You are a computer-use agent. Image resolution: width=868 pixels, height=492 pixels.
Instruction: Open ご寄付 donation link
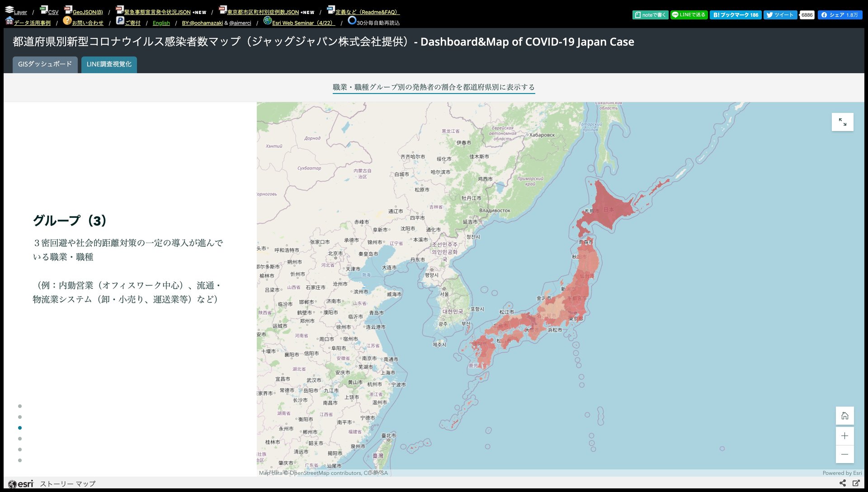tap(132, 23)
